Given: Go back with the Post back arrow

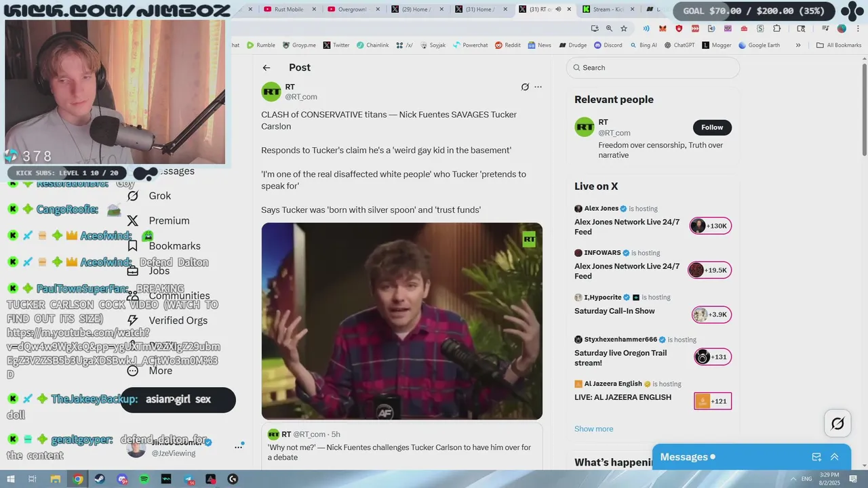Looking at the screenshot, I should (267, 68).
